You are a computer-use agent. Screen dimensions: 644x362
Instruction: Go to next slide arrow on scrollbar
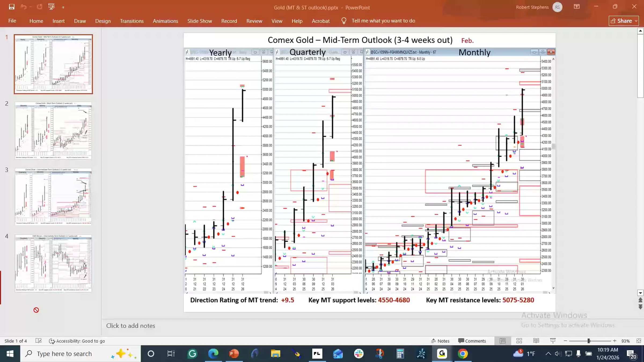(x=641, y=307)
